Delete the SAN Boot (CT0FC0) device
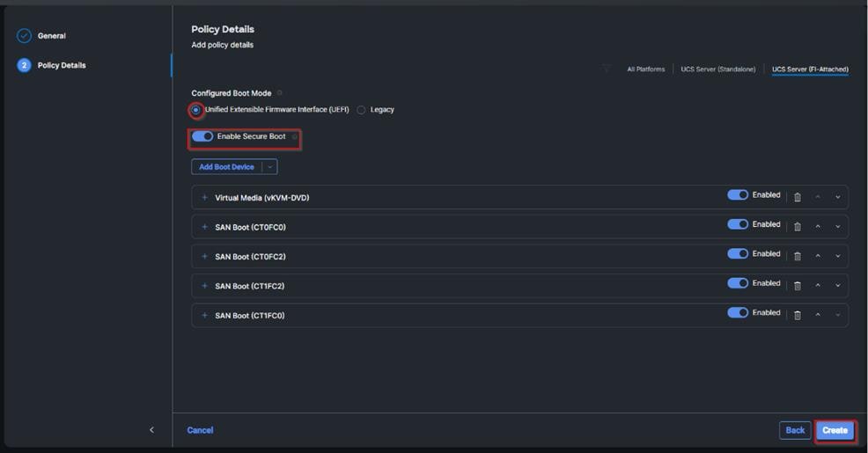Image resolution: width=868 pixels, height=453 pixels. click(x=798, y=227)
